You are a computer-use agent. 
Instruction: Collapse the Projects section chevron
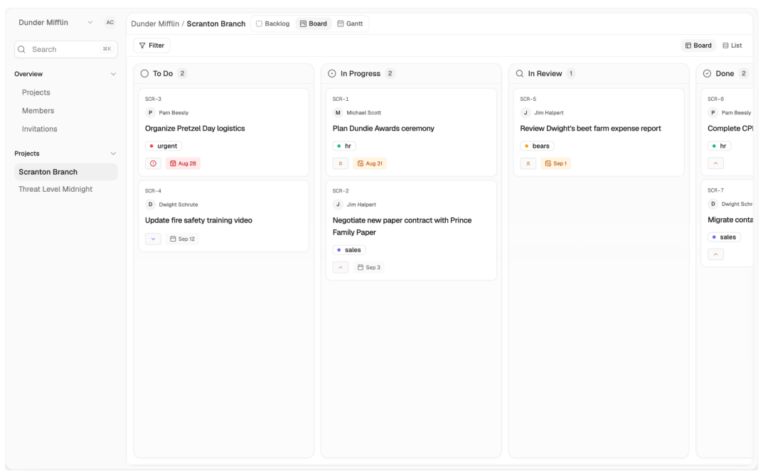point(113,154)
